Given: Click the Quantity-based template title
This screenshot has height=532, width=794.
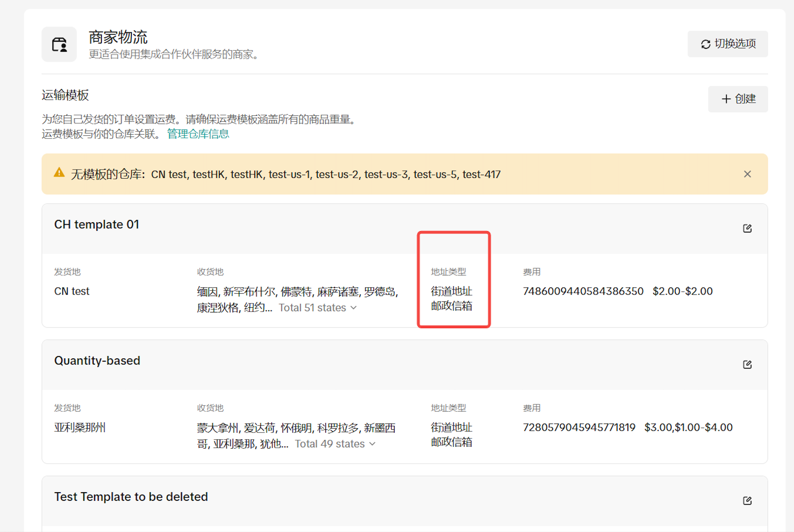Looking at the screenshot, I should coord(97,360).
